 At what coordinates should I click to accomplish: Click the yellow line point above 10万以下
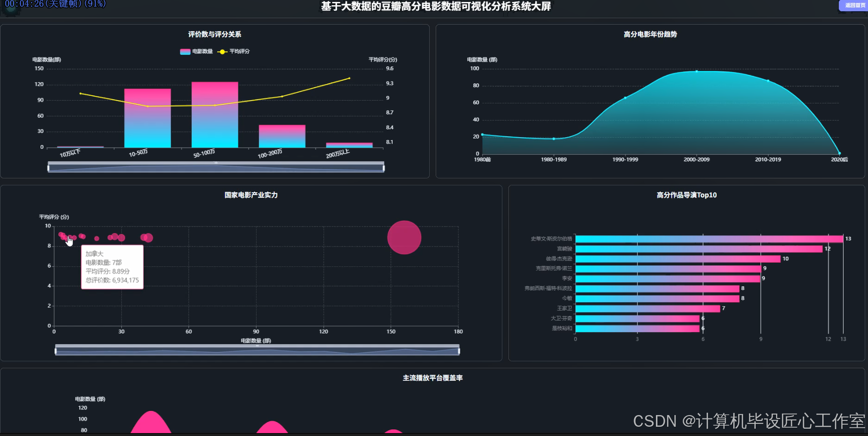[x=80, y=93]
